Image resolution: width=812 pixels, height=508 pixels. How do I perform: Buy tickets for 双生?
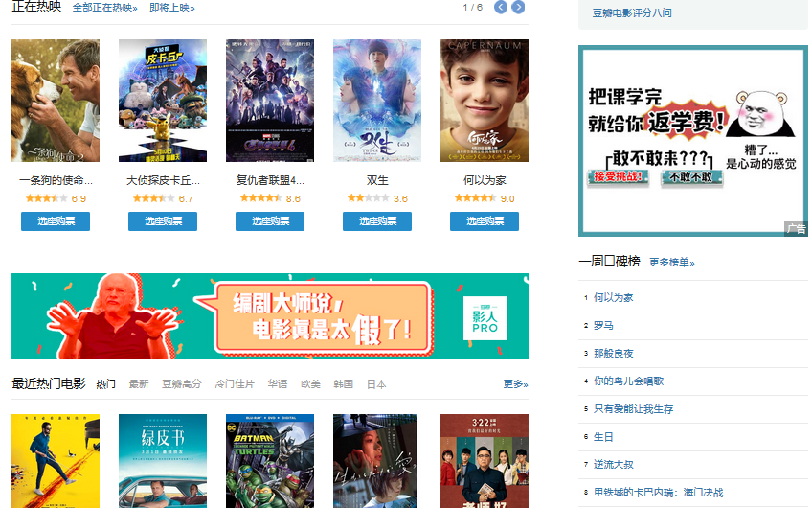[x=377, y=221]
